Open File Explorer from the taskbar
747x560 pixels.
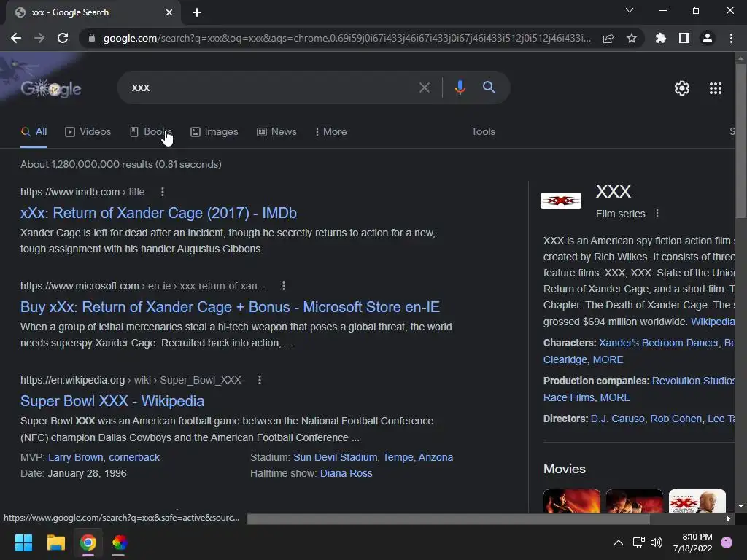click(x=55, y=542)
